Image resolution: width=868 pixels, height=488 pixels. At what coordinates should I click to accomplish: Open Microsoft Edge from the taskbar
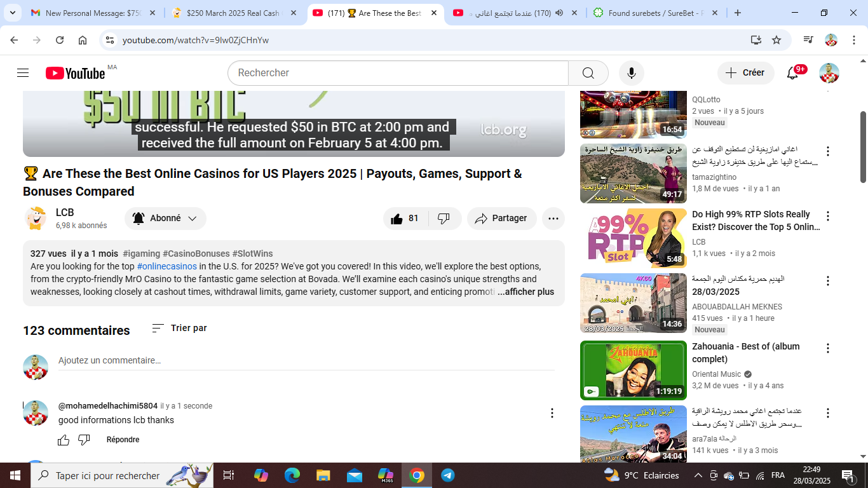(x=292, y=475)
